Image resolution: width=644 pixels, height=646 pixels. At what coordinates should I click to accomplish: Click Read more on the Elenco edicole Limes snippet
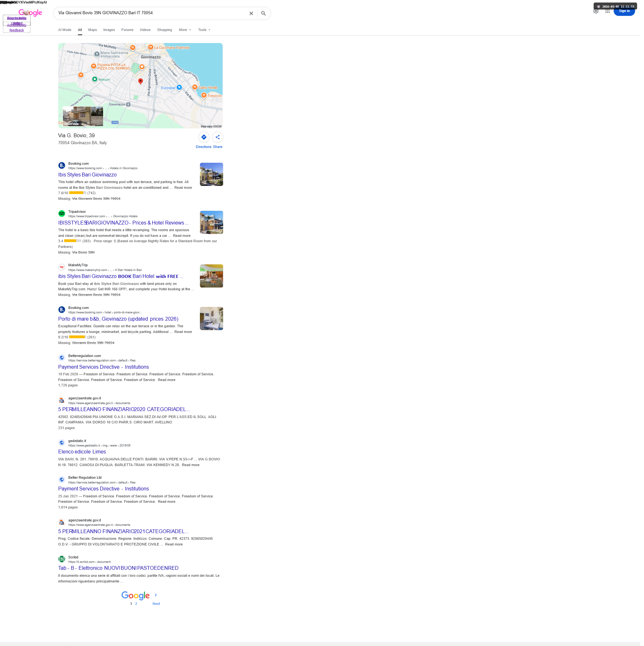192,468
